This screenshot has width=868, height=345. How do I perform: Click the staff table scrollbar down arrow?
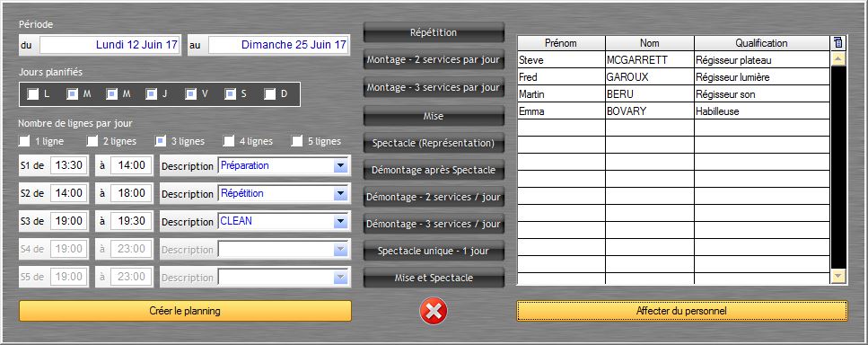[838, 276]
